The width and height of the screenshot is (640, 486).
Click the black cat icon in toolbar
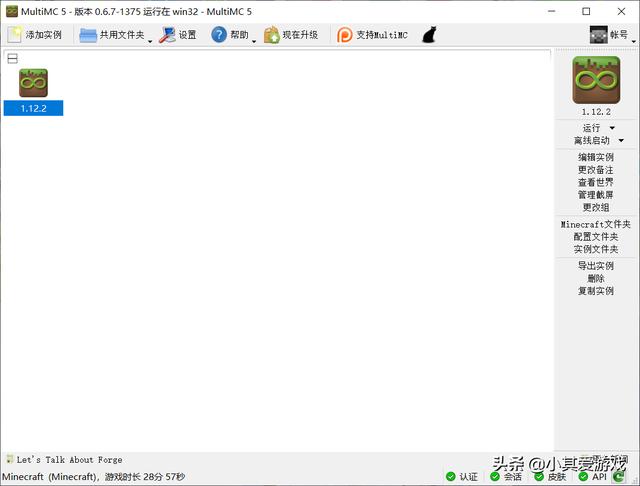(429, 35)
